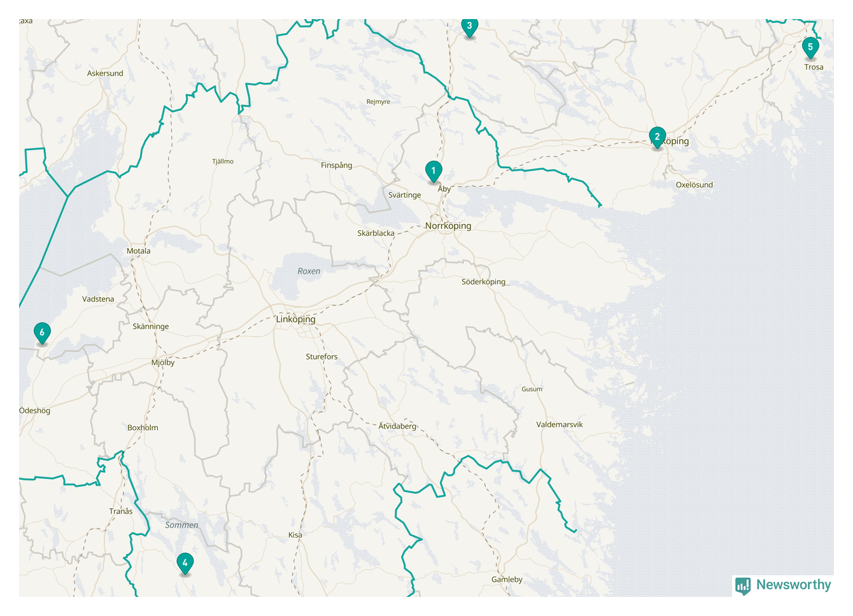This screenshot has width=853, height=616.
Task: Select the Motala town label
Action: (x=138, y=251)
